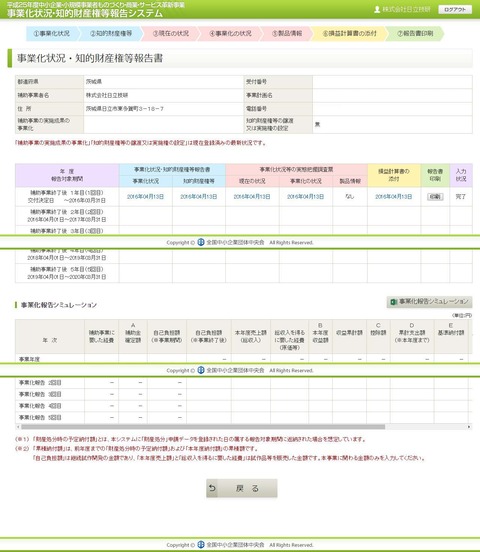Click the 補助事業終了後 2年目(2回目) row label
Viewport: 480px width, 552px height.
click(x=67, y=216)
